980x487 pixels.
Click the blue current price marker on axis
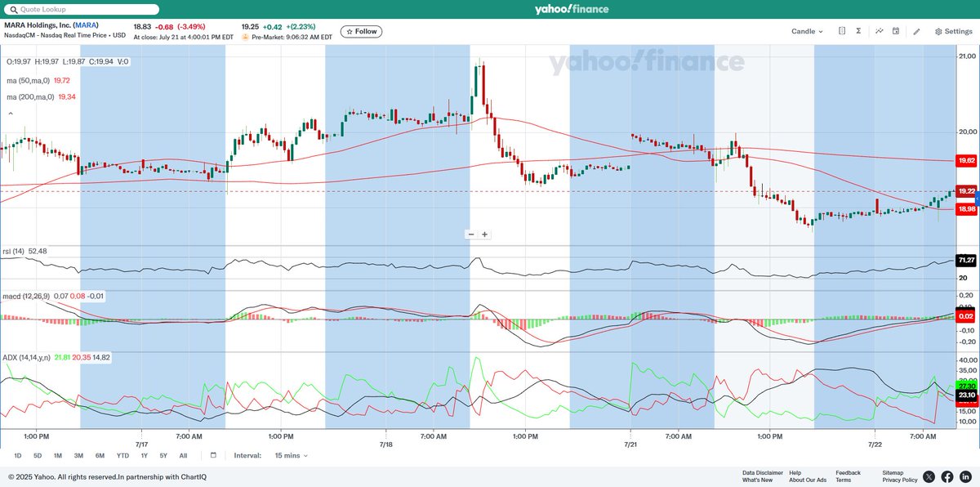coord(978,199)
